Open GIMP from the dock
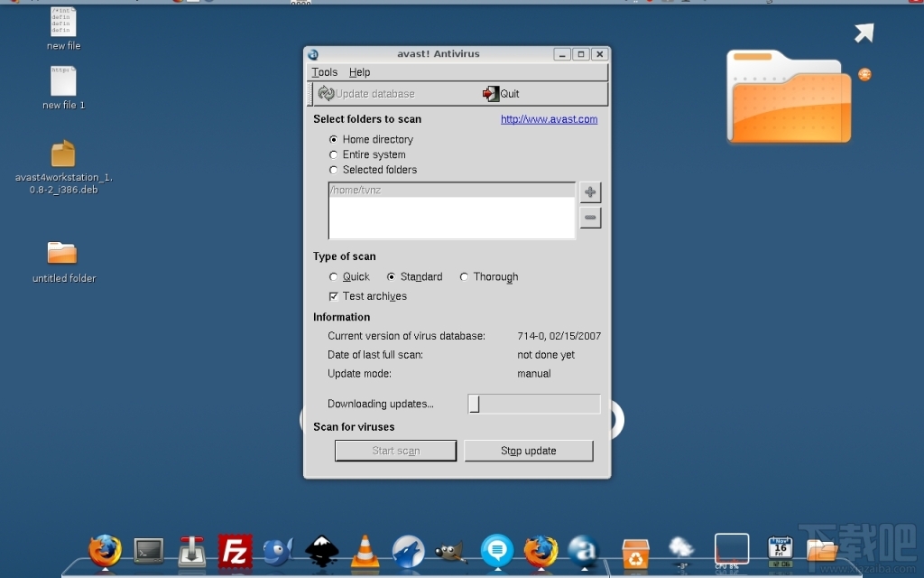The width and height of the screenshot is (924, 578). click(x=451, y=552)
